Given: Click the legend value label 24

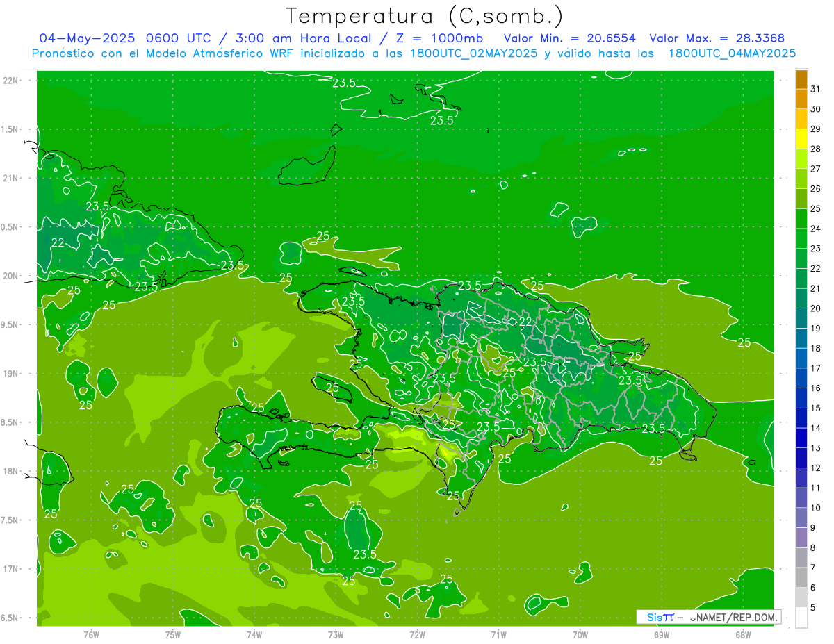Looking at the screenshot, I should 816,229.
